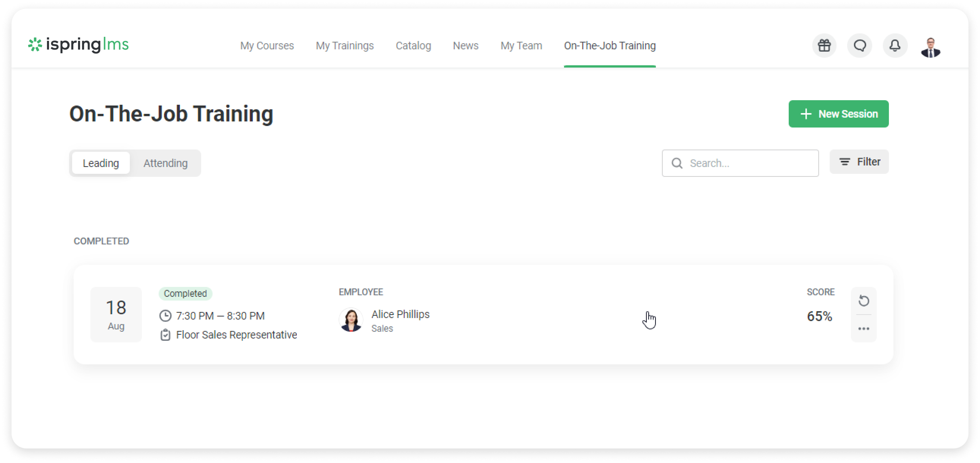This screenshot has height=463, width=980.
Task: Open the gift icon in header
Action: coord(824,46)
